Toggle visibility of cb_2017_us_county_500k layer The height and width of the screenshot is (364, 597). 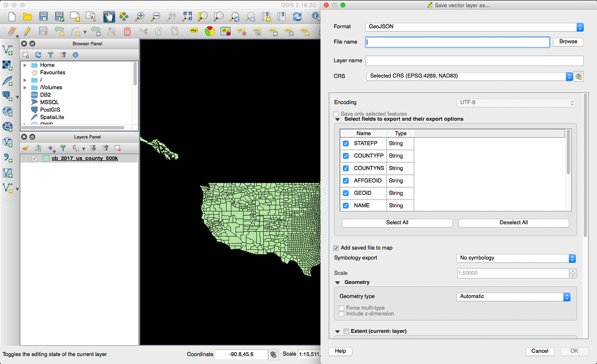tap(35, 158)
